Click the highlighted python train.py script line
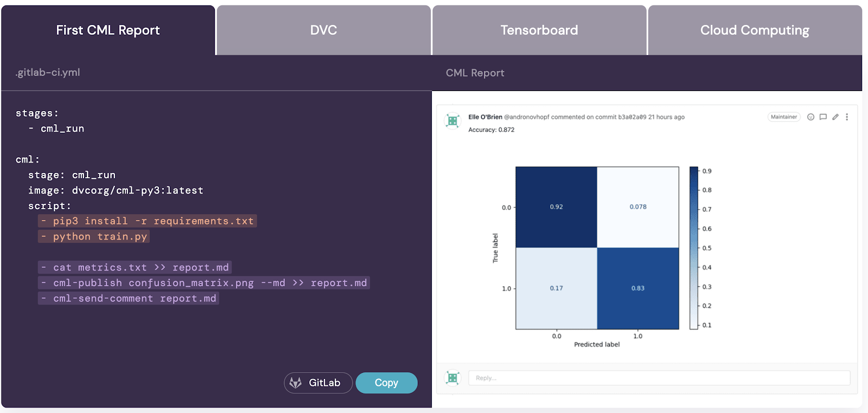This screenshot has width=868, height=413. click(93, 236)
